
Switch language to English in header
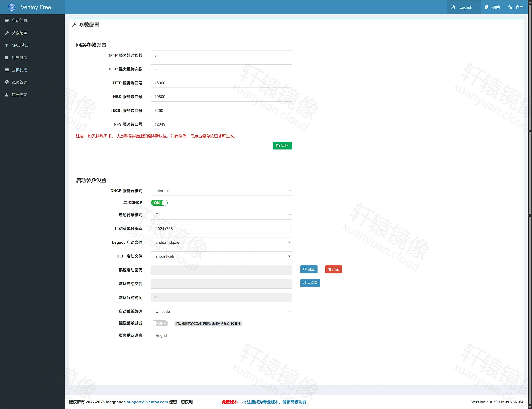pyautogui.click(x=463, y=7)
